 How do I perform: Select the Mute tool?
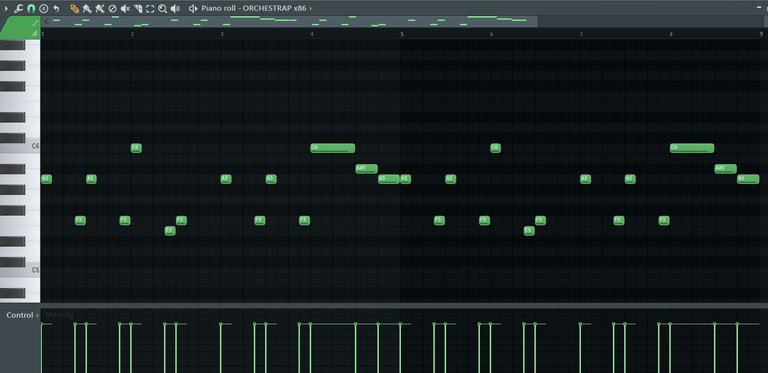point(125,8)
